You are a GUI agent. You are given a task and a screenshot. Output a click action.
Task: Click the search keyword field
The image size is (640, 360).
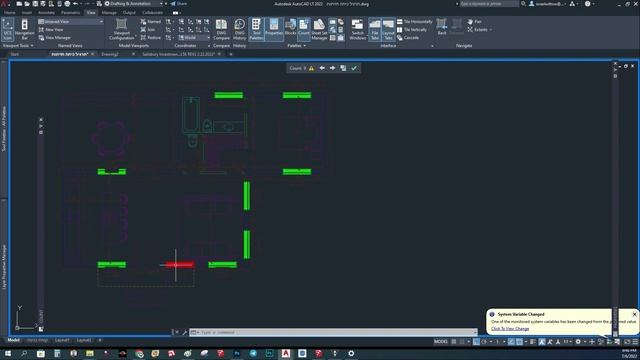tap(489, 4)
